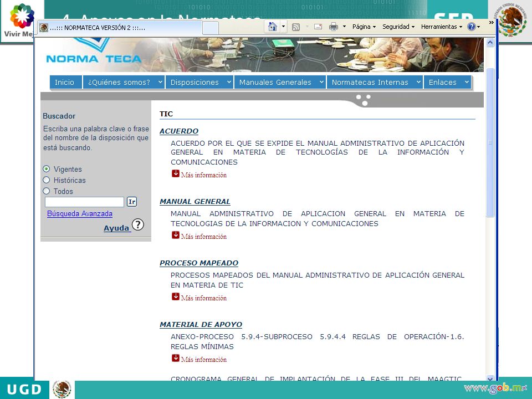Viewport: 532px width, 399px height.
Task: Open the Ayuda link
Action: (116, 228)
